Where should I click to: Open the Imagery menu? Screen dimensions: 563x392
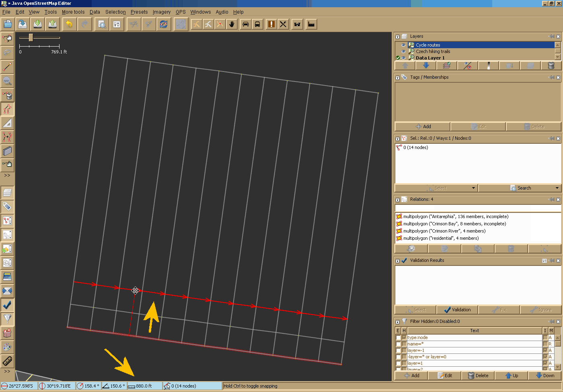pos(161,12)
